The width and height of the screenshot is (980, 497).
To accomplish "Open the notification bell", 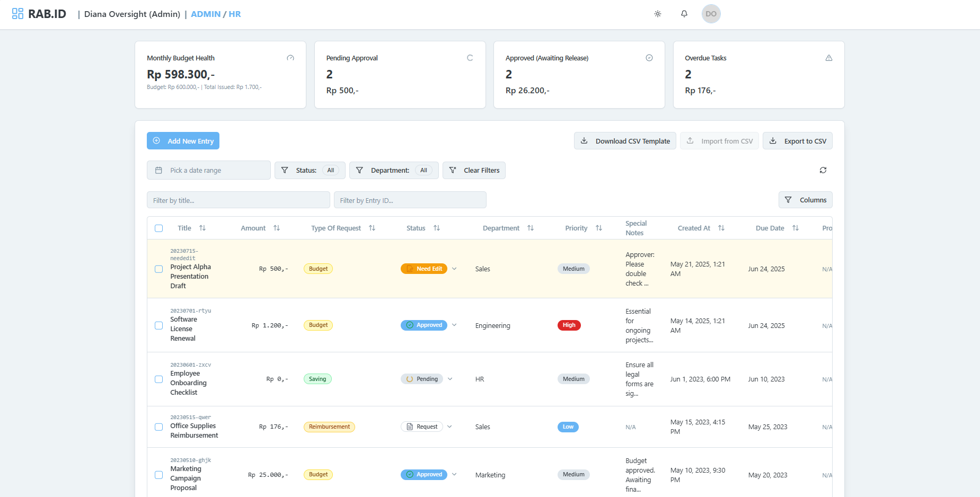I will (684, 14).
